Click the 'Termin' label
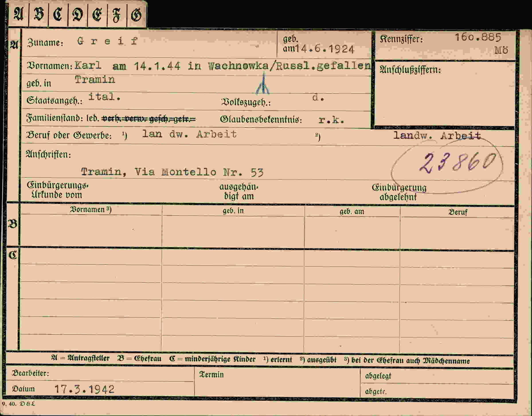The width and height of the screenshot is (532, 416). pyautogui.click(x=211, y=375)
